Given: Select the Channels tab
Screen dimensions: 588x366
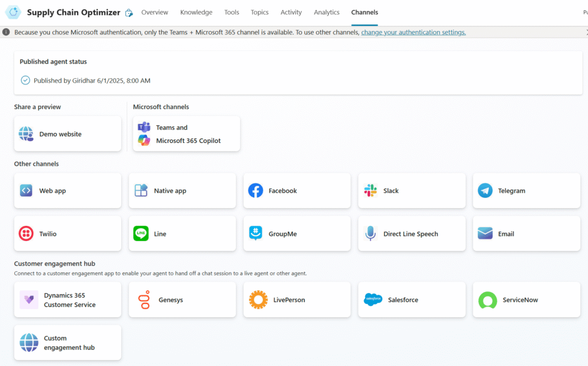Looking at the screenshot, I should (365, 13).
